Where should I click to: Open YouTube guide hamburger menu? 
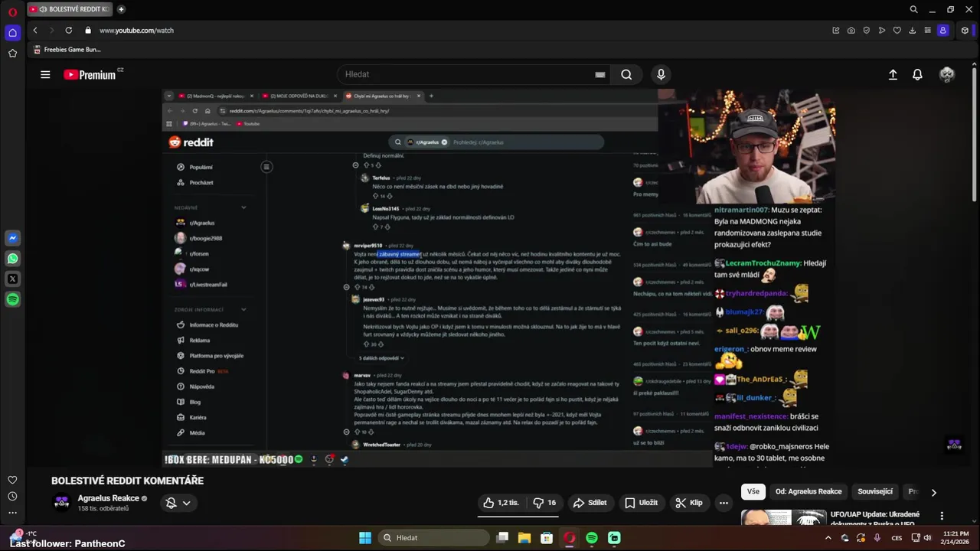45,74
